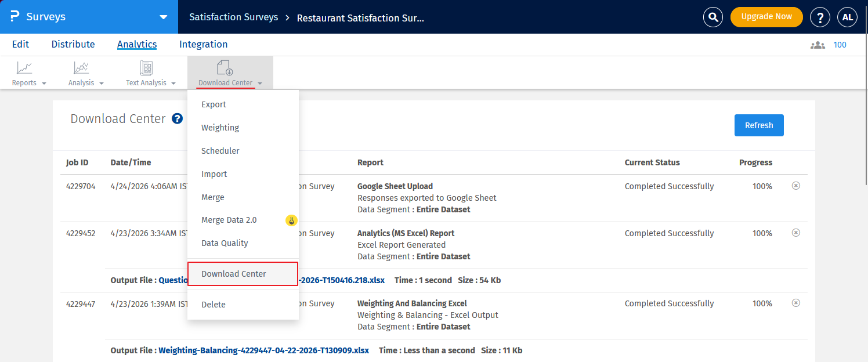Click the respondents people icon

pyautogui.click(x=818, y=45)
